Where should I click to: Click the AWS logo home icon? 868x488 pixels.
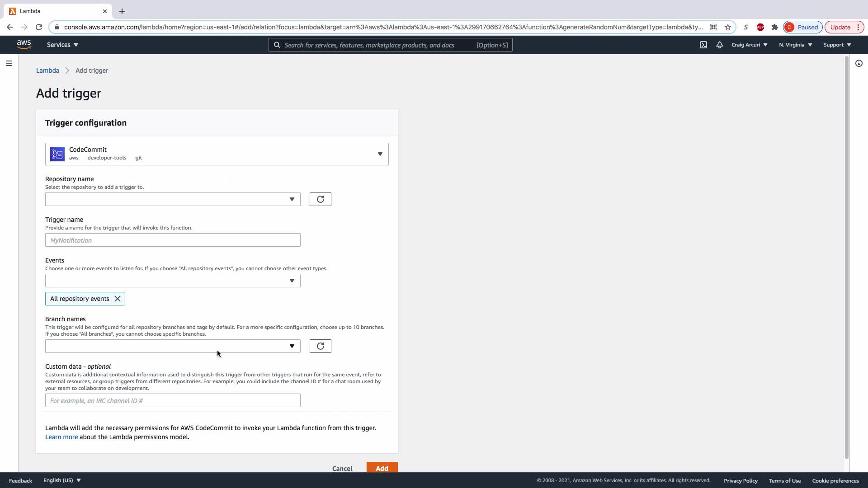point(24,44)
